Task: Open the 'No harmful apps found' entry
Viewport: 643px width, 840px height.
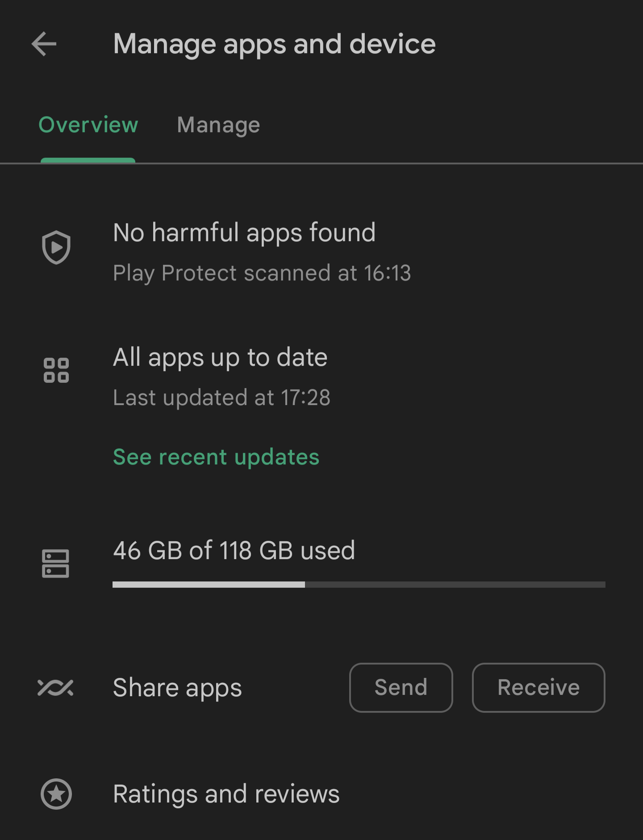Action: coord(321,252)
